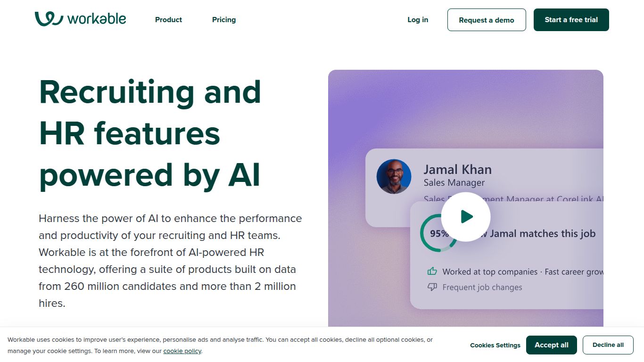Select Jamal Khan's profile photo
This screenshot has height=362, width=644.
tap(394, 177)
